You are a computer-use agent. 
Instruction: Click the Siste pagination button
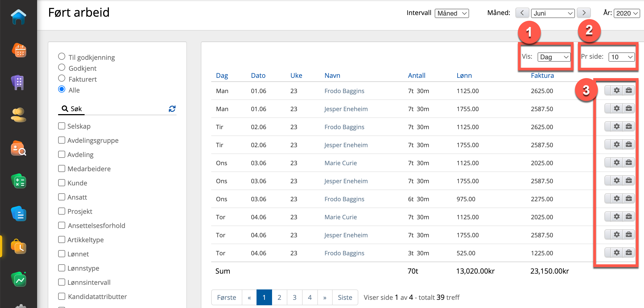point(345,297)
